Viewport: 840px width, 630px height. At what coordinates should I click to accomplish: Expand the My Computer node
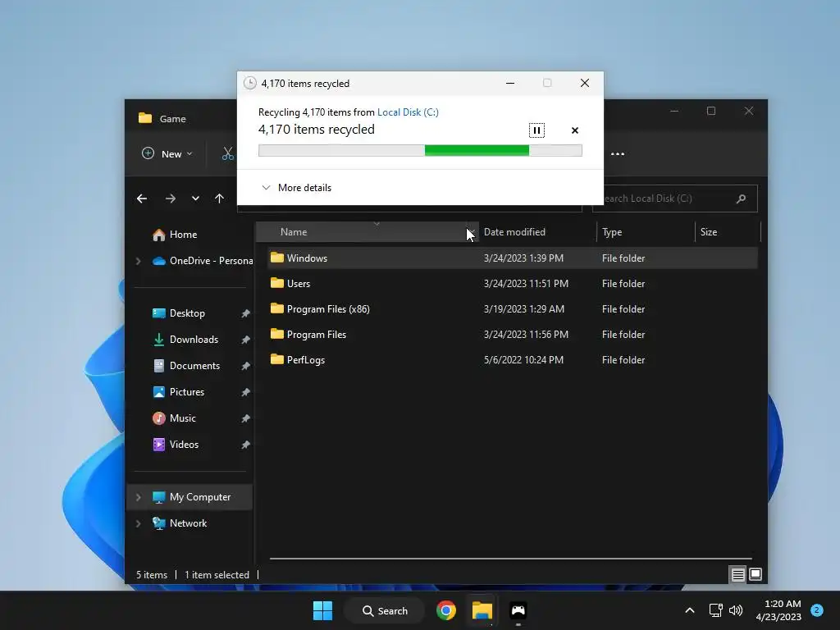point(138,497)
